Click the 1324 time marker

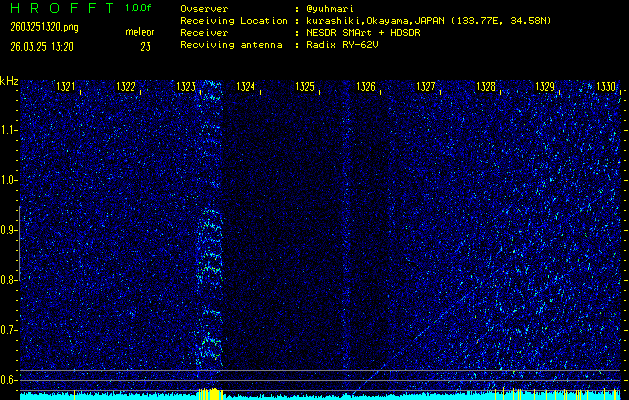pyautogui.click(x=246, y=87)
